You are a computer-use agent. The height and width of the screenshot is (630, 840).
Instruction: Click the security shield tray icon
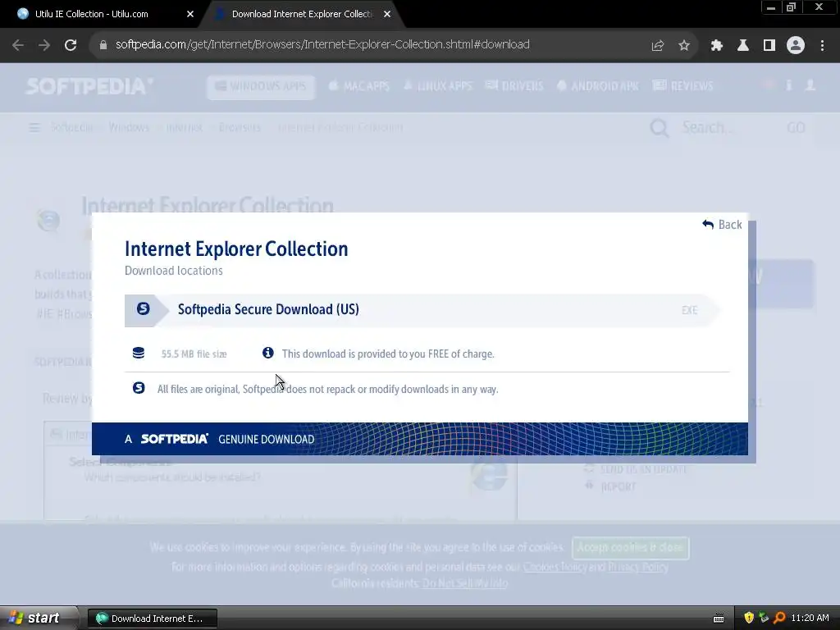click(749, 618)
